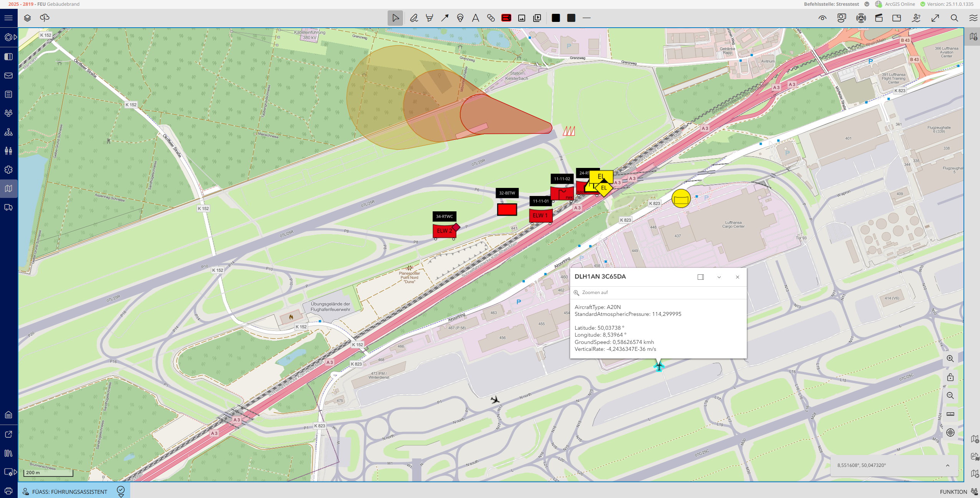Open the search magnifier in toolbar

pyautogui.click(x=954, y=18)
